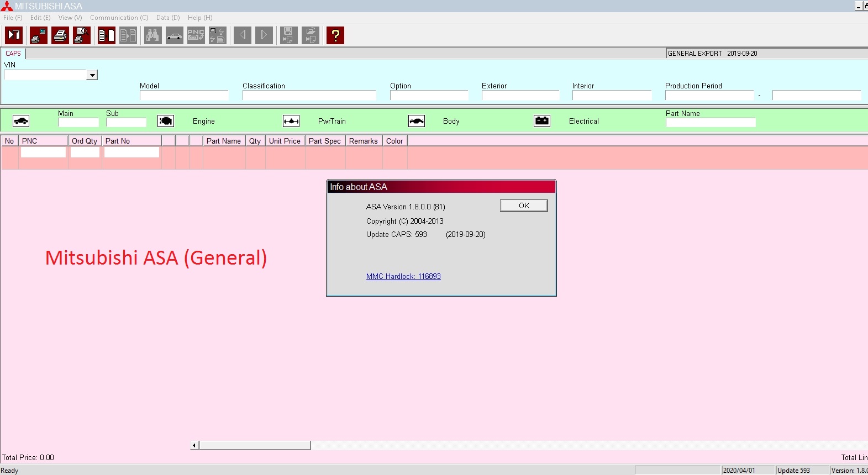Click the open list folder icon
Viewport: 868px width, 475px height.
pos(311,35)
